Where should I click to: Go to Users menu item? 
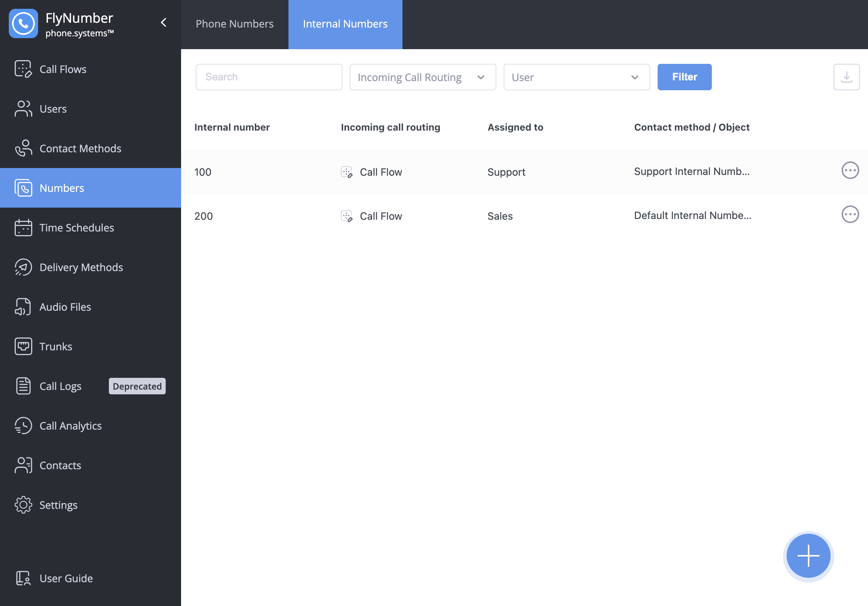coord(90,109)
